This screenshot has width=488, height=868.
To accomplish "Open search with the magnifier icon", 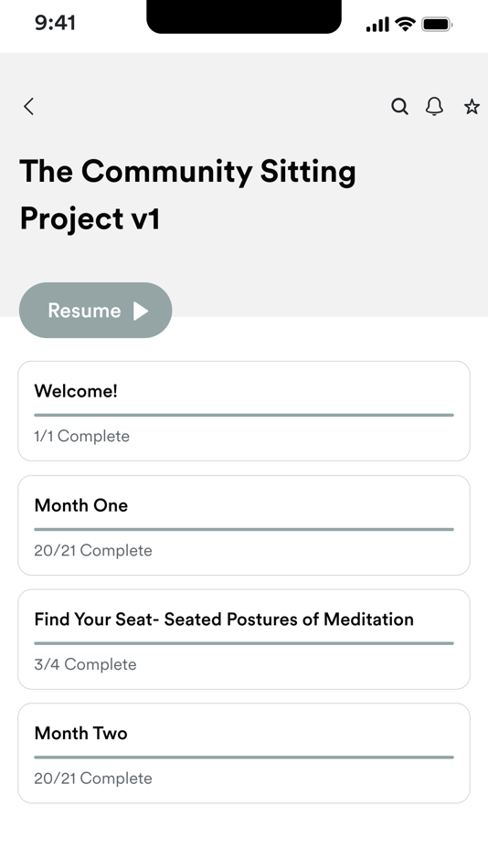I will coord(399,106).
